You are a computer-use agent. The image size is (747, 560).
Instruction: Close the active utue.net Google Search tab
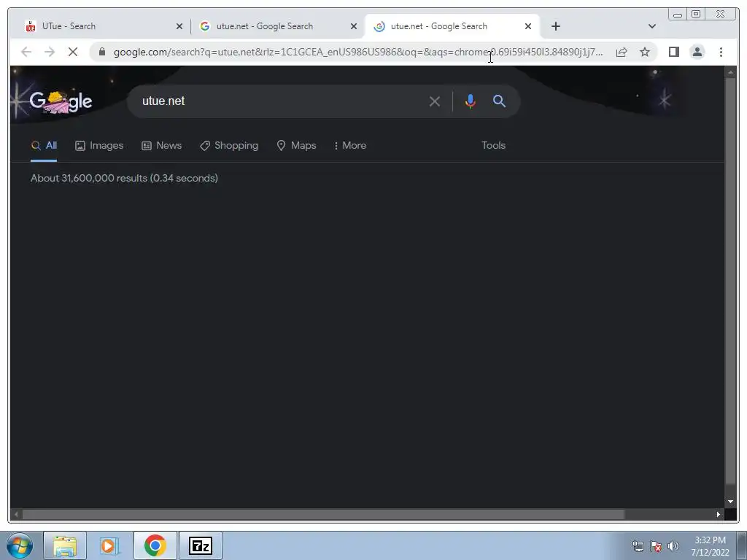coord(528,27)
